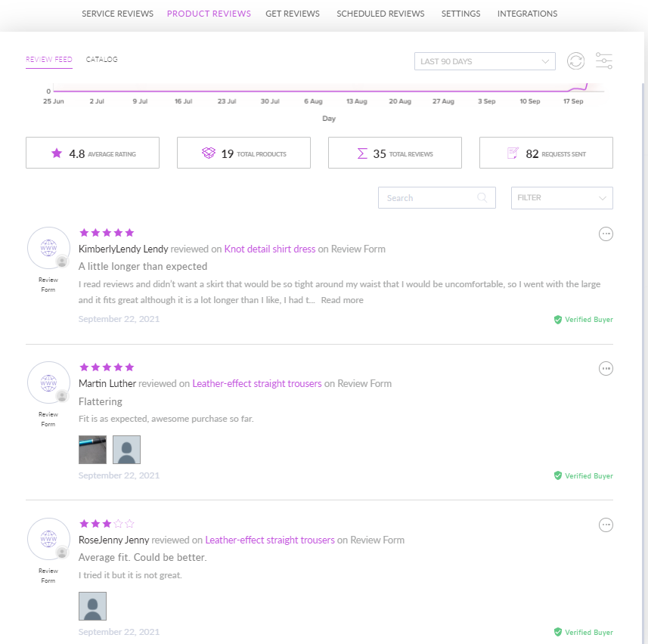Open Leather-effect straight trousers link in RoseJenny review
This screenshot has height=644, width=648.
pos(270,540)
